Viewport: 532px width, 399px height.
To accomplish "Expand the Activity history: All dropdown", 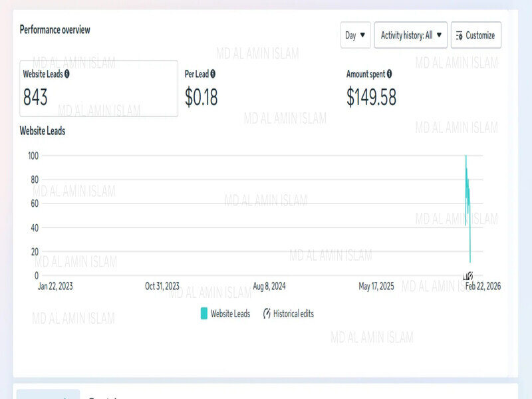I will [410, 35].
